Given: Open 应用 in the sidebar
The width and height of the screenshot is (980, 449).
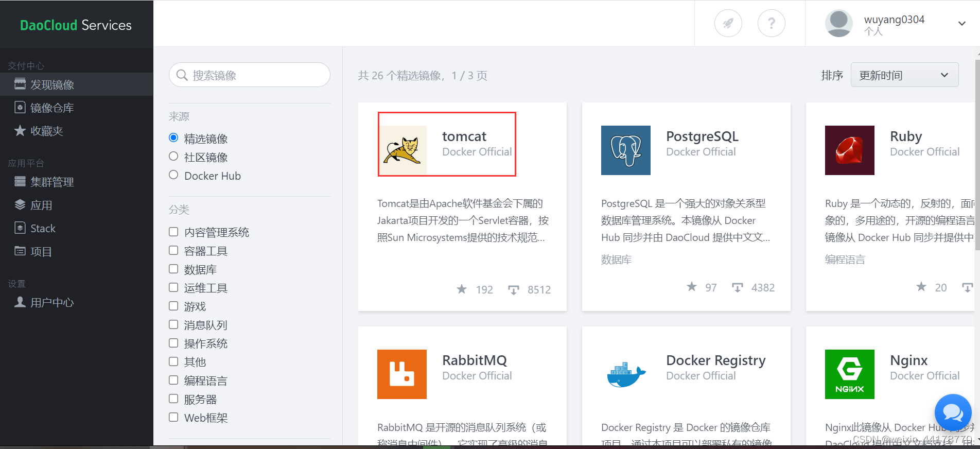Looking at the screenshot, I should click(77, 205).
